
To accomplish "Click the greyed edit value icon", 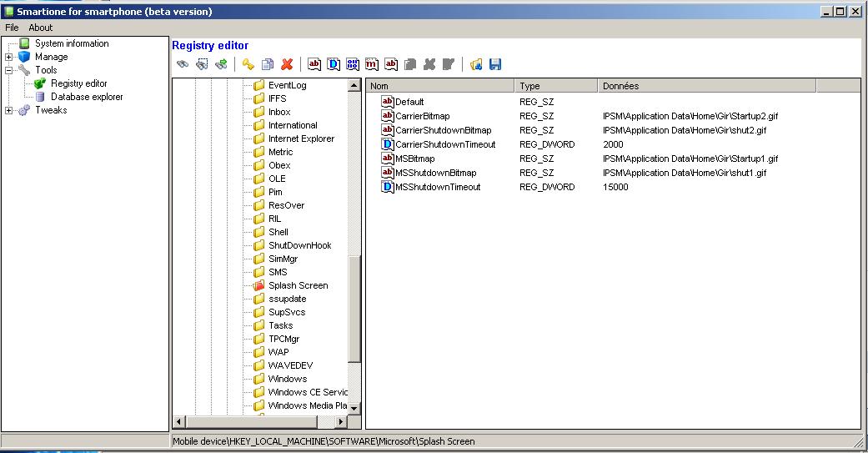I will pyautogui.click(x=449, y=64).
